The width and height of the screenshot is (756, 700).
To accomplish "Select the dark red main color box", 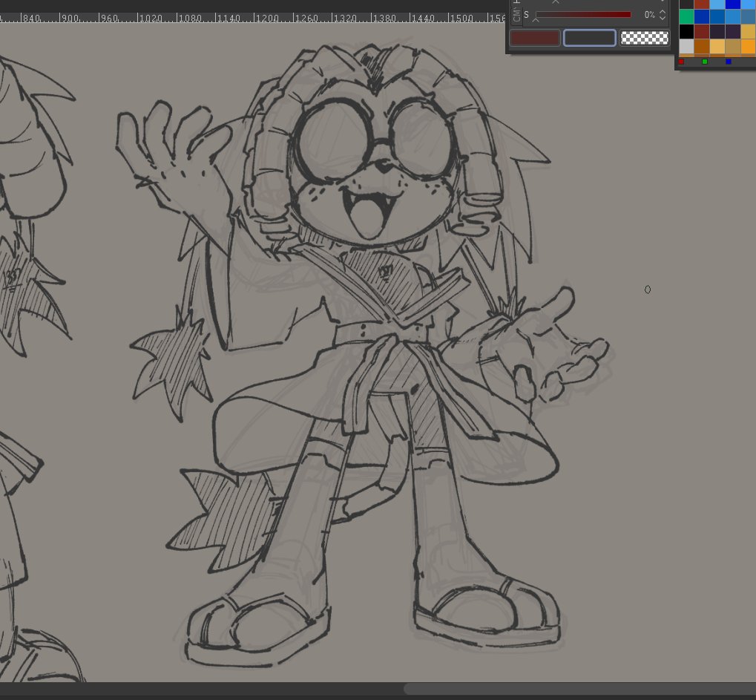I will pyautogui.click(x=535, y=38).
